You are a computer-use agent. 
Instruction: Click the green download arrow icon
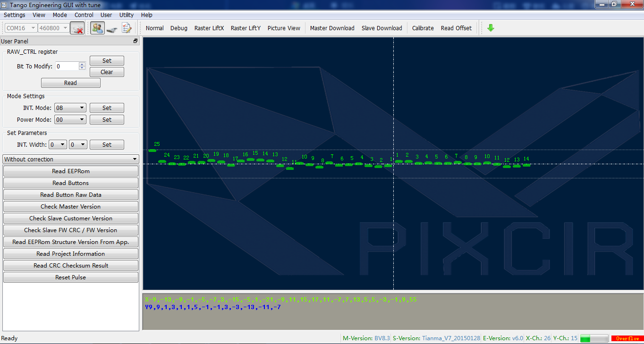coord(490,28)
